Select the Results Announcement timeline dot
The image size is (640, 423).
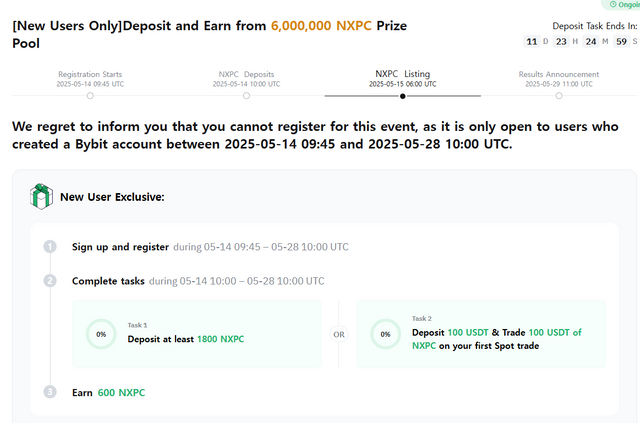click(x=559, y=96)
